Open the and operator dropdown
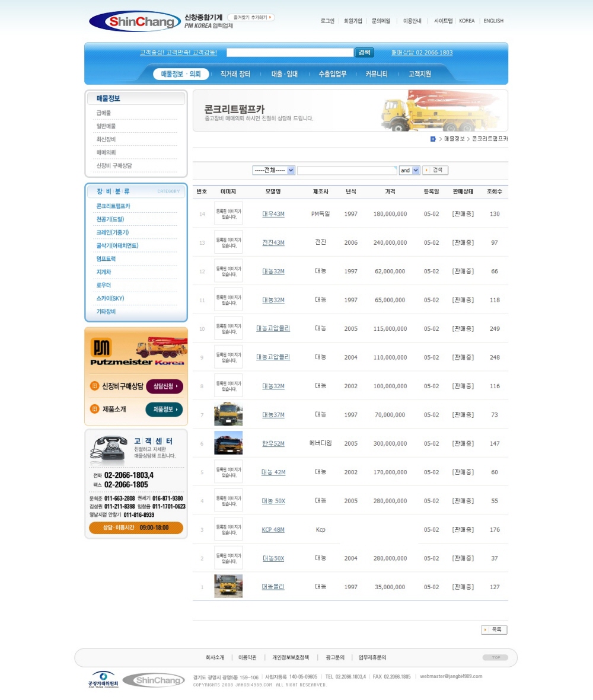This screenshot has height=700, width=593. [409, 170]
